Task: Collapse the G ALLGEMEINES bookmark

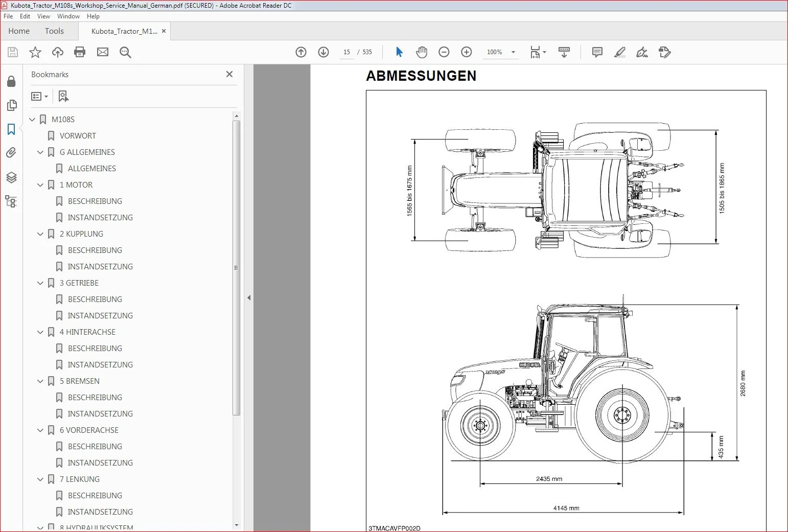Action: [x=40, y=152]
